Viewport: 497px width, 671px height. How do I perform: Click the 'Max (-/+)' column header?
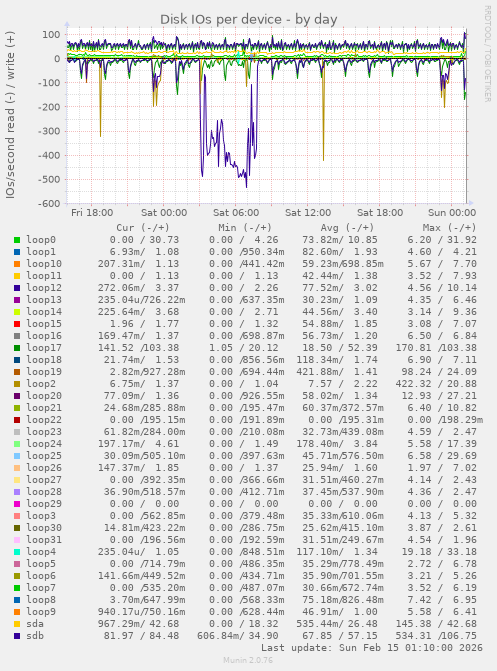449,228
